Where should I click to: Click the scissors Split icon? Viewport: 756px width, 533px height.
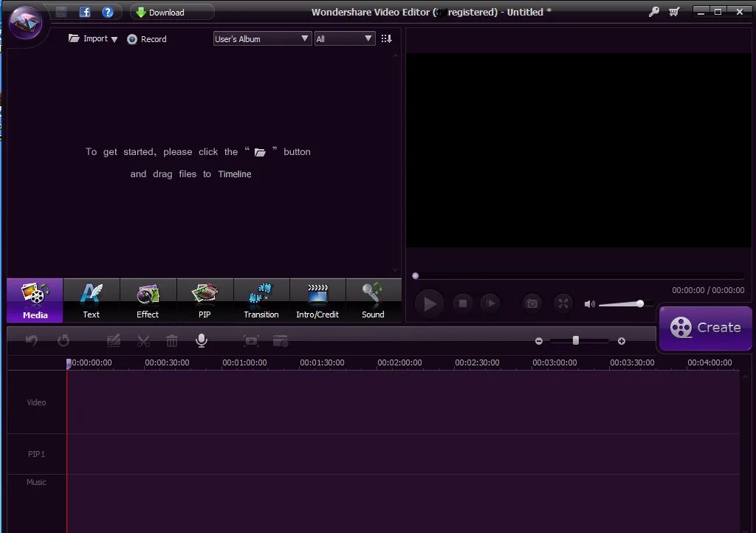[x=143, y=341]
